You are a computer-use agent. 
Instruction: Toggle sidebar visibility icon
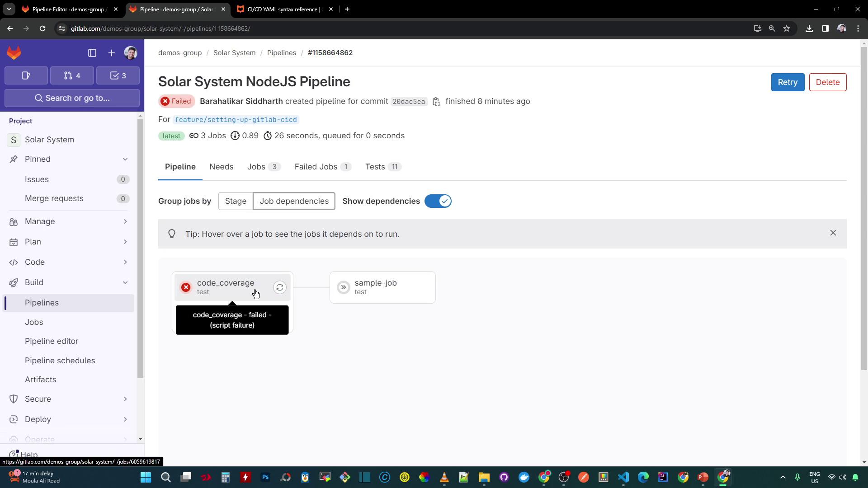92,53
